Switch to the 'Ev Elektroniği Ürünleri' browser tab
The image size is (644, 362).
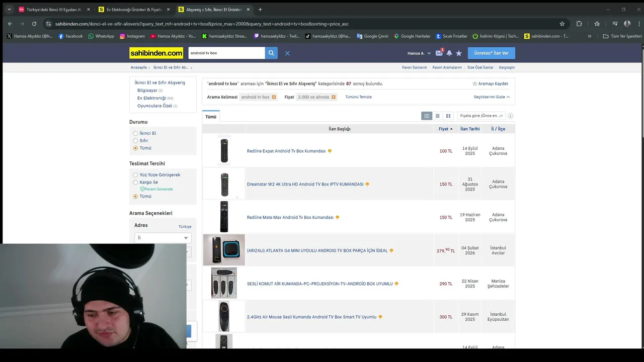tap(134, 10)
